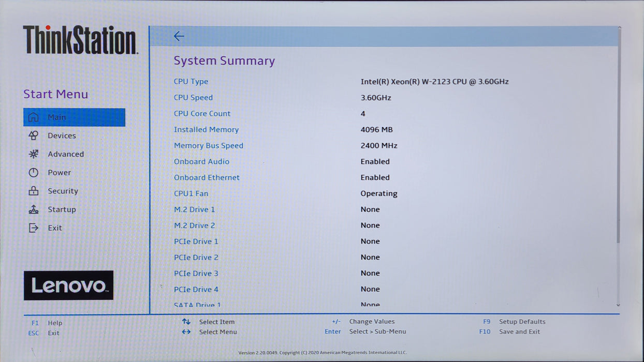Click F9 Setup Defaults hint
Image resolution: width=644 pixels, height=362 pixels.
click(x=514, y=322)
